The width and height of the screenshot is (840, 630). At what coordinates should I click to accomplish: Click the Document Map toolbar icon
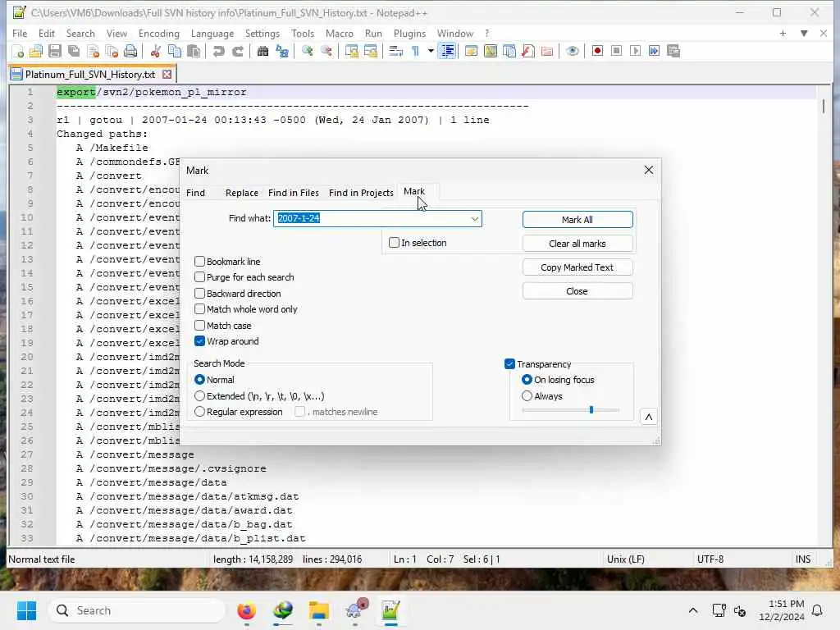491,52
